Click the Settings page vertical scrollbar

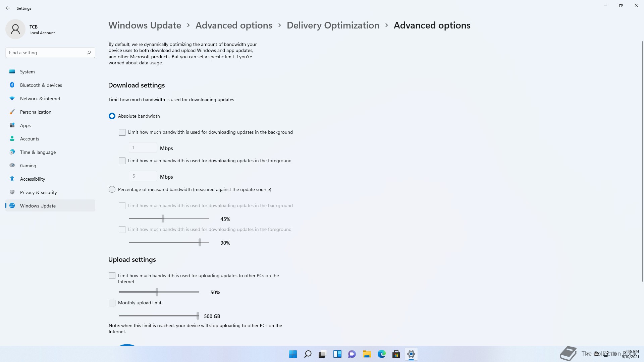(x=642, y=161)
